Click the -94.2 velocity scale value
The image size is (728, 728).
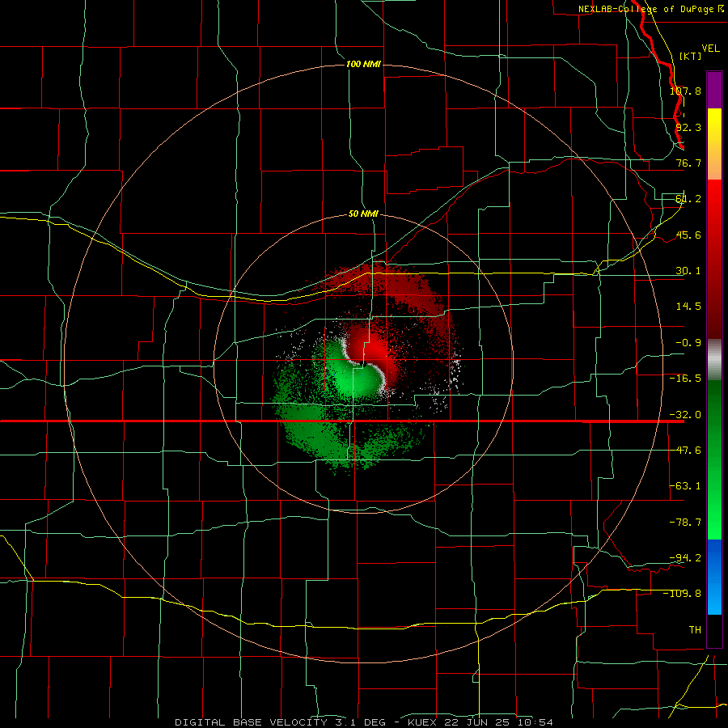click(685, 558)
